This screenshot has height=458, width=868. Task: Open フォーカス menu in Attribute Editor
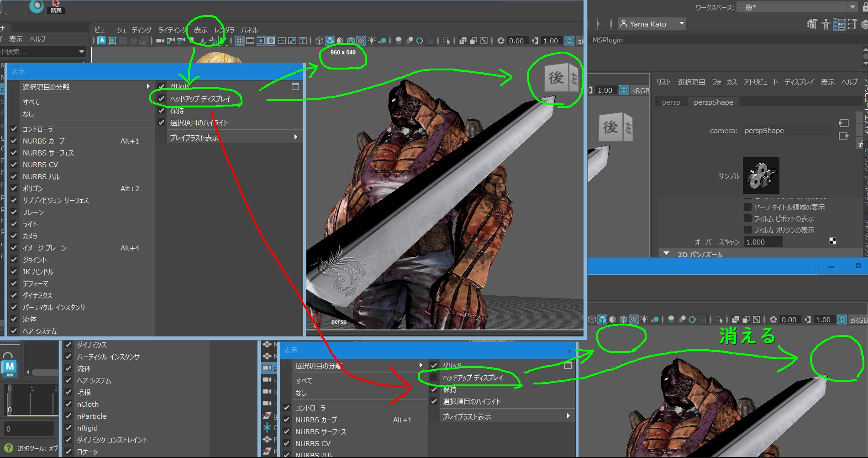tap(725, 82)
